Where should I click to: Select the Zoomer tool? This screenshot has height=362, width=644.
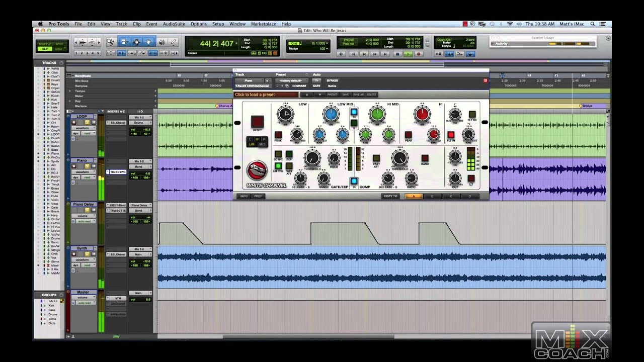(x=110, y=42)
